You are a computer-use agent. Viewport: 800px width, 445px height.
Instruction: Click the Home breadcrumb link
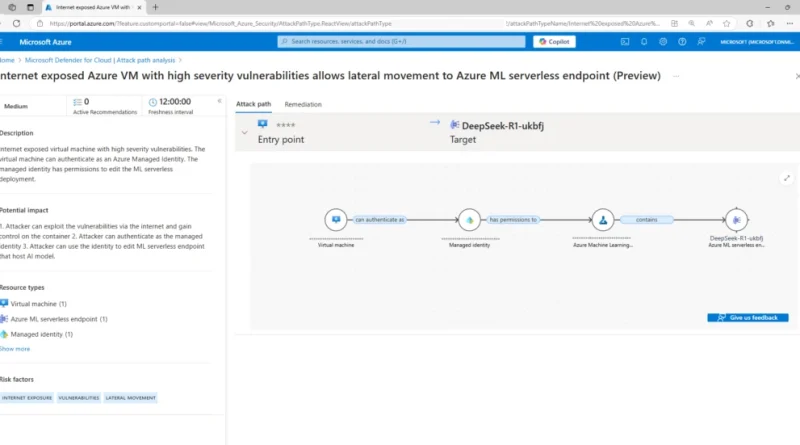tap(7, 60)
